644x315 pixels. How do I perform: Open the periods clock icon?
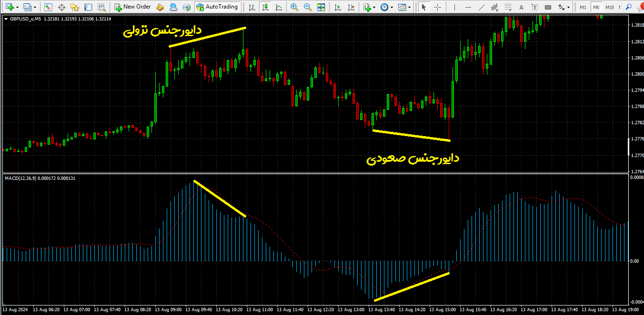(x=384, y=7)
